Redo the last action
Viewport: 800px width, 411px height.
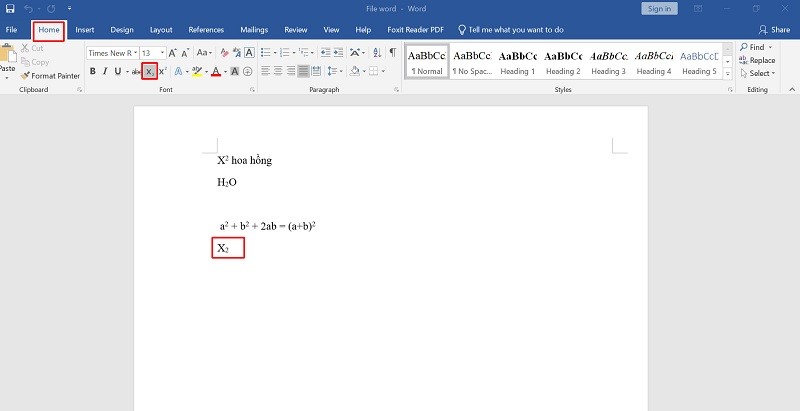click(51, 9)
